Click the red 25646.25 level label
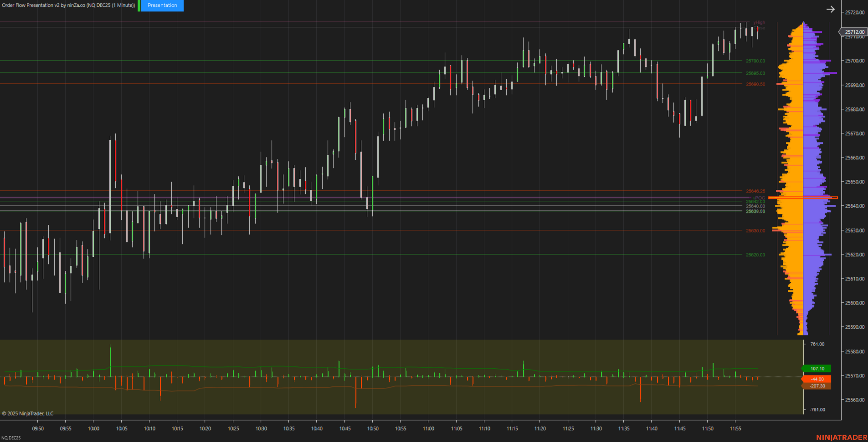This screenshot has height=442, width=868. [x=755, y=191]
